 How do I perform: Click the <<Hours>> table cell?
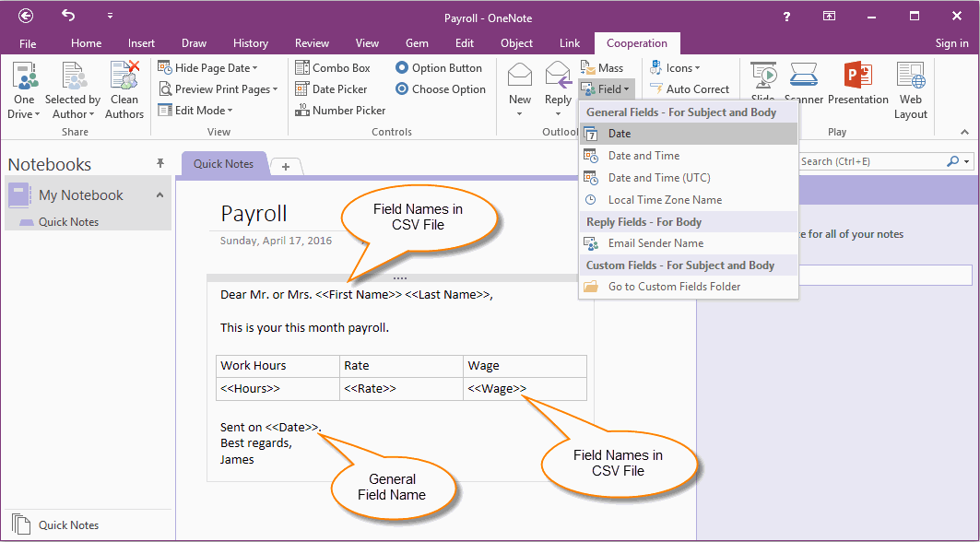click(x=278, y=389)
